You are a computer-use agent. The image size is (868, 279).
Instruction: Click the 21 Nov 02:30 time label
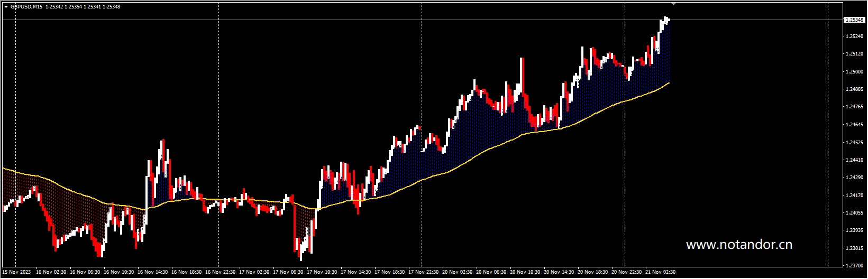[x=661, y=273]
